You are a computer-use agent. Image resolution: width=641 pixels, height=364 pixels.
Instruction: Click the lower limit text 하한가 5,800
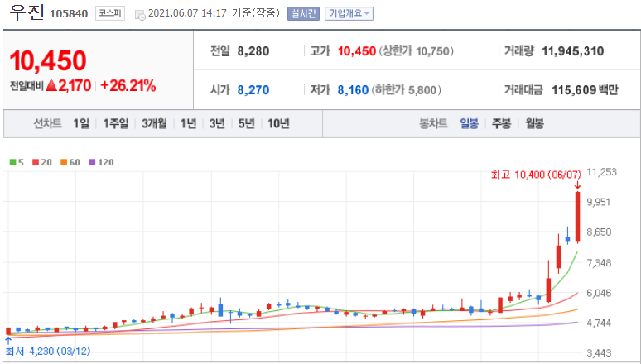tap(407, 90)
